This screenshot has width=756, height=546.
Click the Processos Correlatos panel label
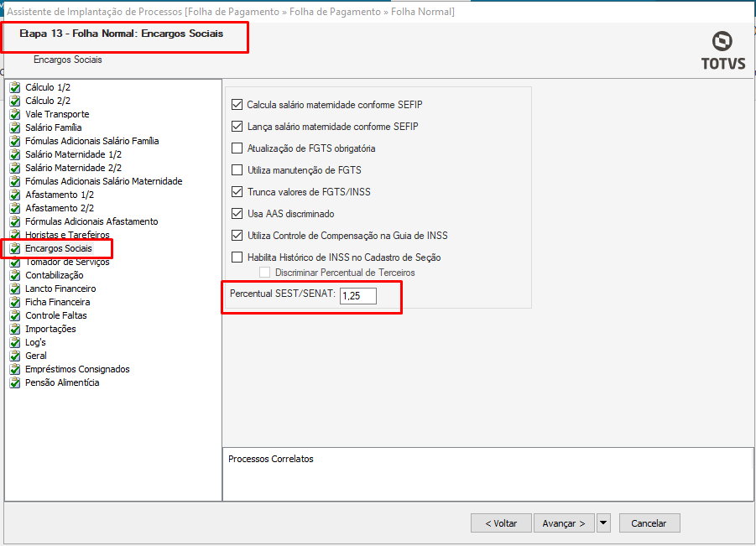[270, 459]
